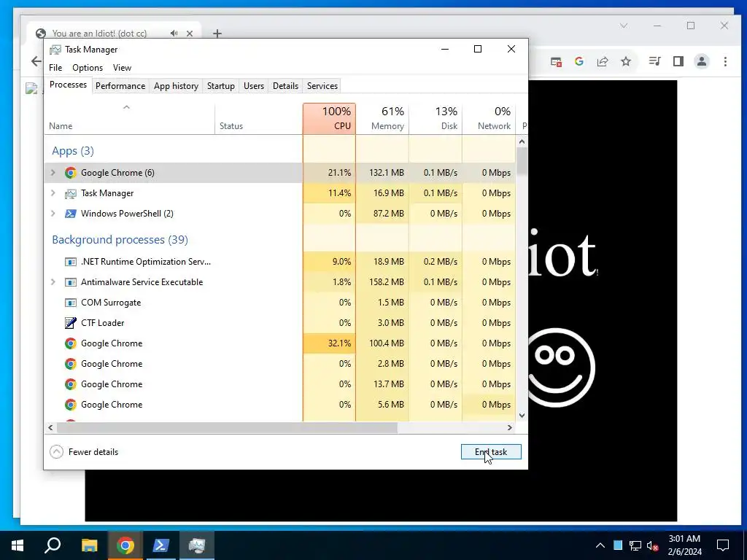
Task: Open Chrome profile avatar icon
Action: (702, 61)
